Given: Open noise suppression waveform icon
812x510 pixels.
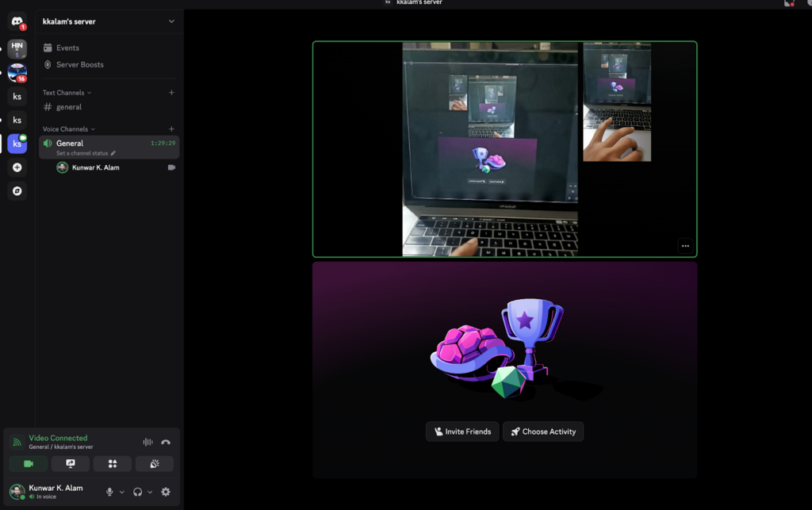Looking at the screenshot, I should (147, 443).
